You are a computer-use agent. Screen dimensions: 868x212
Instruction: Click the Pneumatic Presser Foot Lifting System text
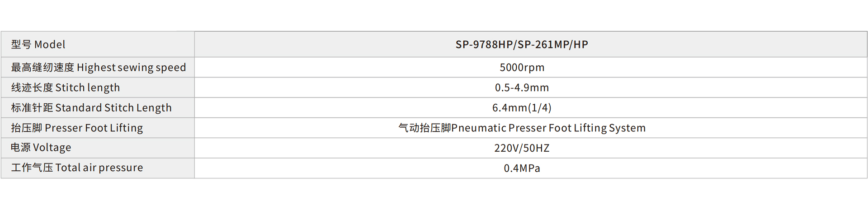click(548, 128)
